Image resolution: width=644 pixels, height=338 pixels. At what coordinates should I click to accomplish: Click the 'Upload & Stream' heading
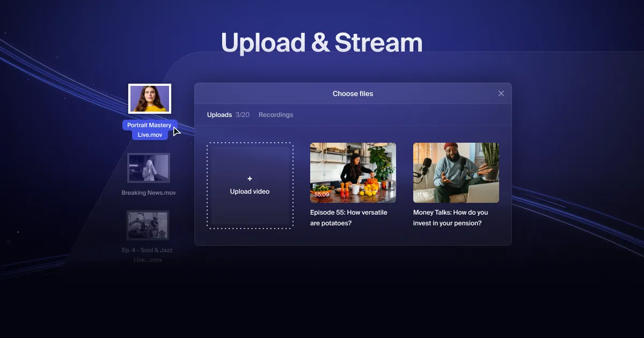click(x=321, y=43)
